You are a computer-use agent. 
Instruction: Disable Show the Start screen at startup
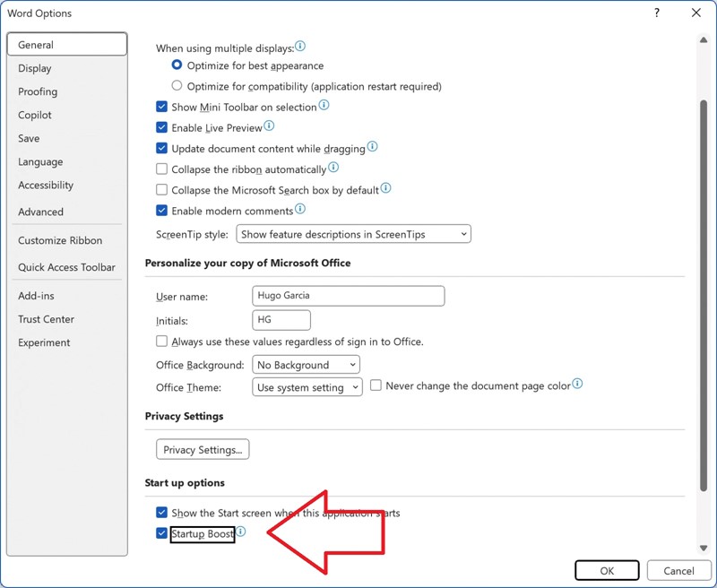click(x=162, y=513)
